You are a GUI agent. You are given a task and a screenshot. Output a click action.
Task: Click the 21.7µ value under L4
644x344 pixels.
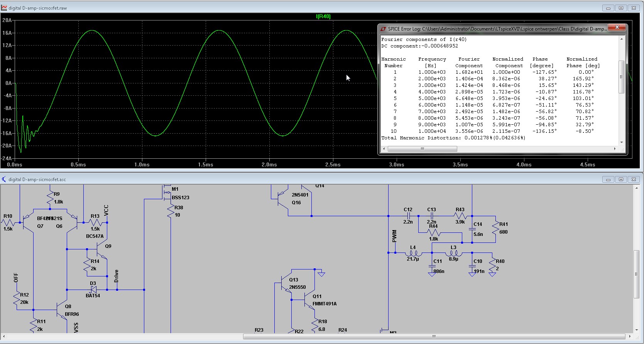[x=412, y=259]
